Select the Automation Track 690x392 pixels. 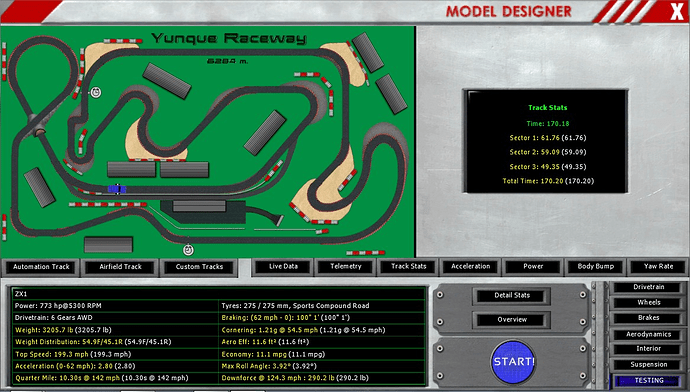coord(41,267)
